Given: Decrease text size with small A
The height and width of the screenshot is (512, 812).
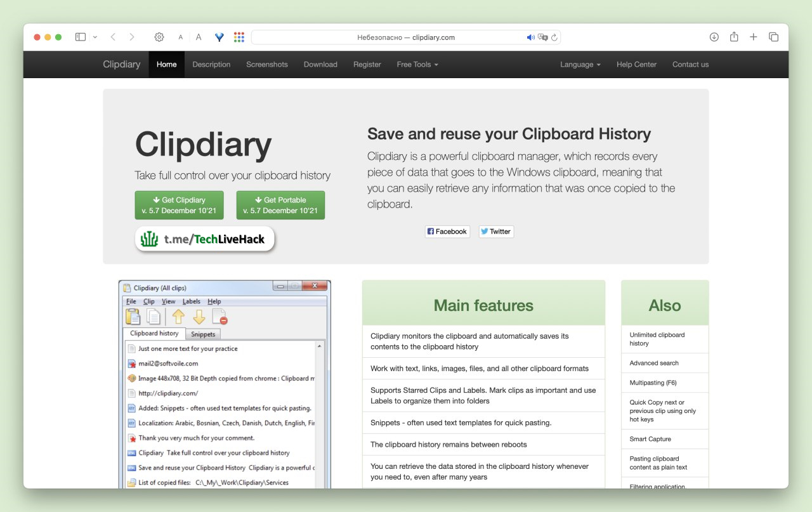Looking at the screenshot, I should [181, 37].
